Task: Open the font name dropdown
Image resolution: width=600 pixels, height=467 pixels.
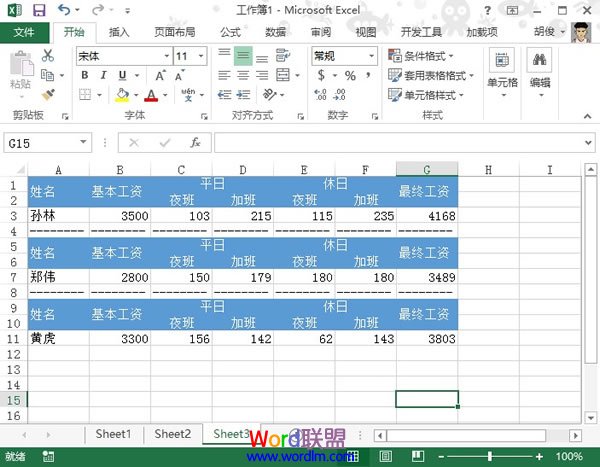Action: click(x=167, y=56)
